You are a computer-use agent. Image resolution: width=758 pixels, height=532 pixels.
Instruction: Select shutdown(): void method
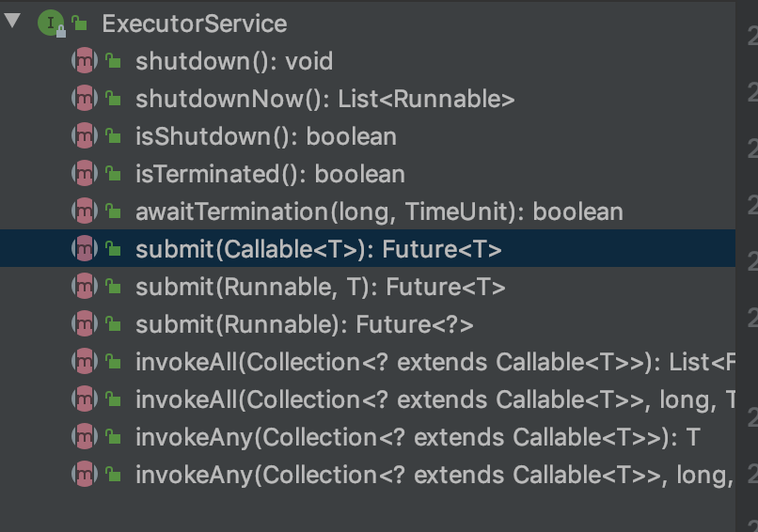point(233,62)
